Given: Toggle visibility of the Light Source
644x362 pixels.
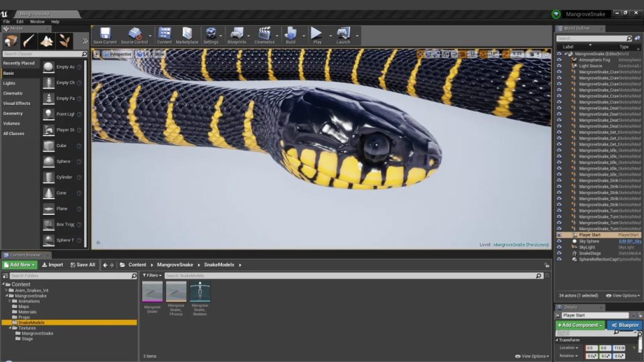Looking at the screenshot, I should coord(558,65).
